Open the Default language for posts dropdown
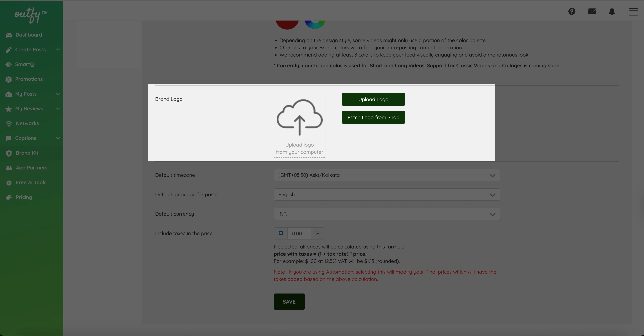The image size is (644, 336). [x=386, y=195]
